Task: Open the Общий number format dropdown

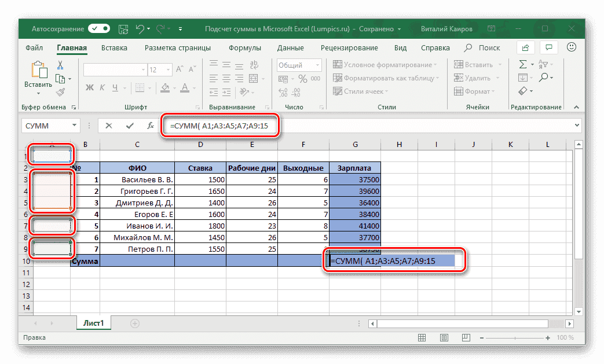Action: 317,65
